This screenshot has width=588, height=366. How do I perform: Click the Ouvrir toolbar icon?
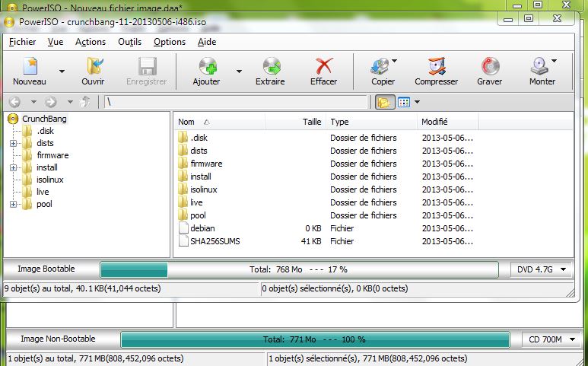95,66
